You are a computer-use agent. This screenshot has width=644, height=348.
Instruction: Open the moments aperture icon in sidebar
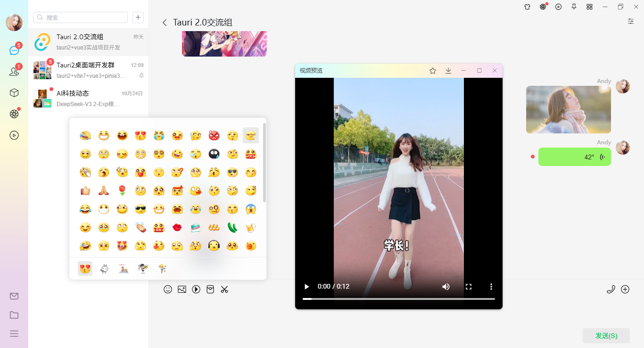point(14,114)
